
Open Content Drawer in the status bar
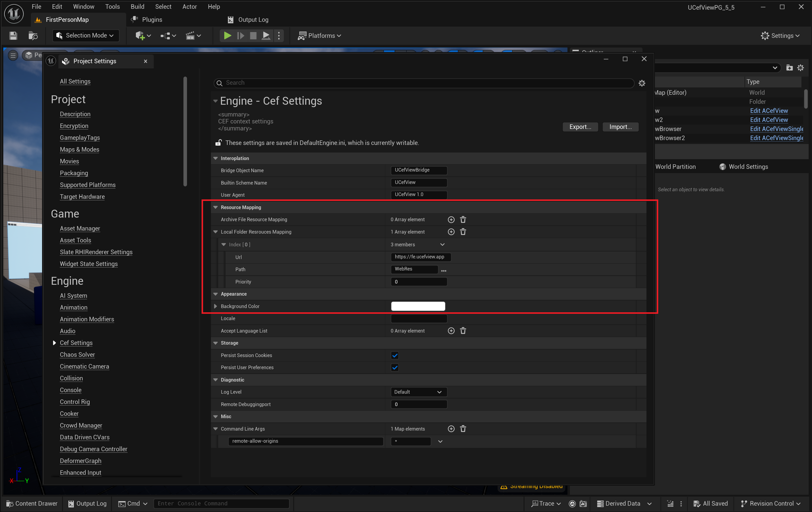tap(32, 503)
